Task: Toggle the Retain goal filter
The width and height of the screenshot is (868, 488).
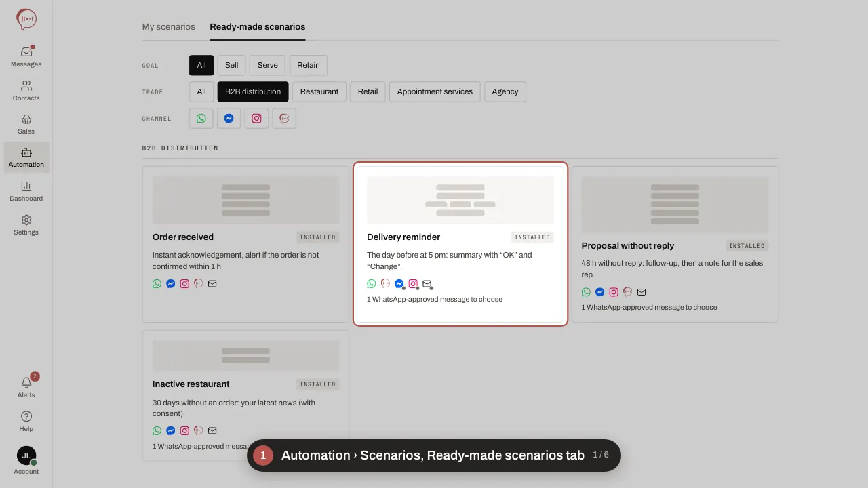Action: (309, 65)
